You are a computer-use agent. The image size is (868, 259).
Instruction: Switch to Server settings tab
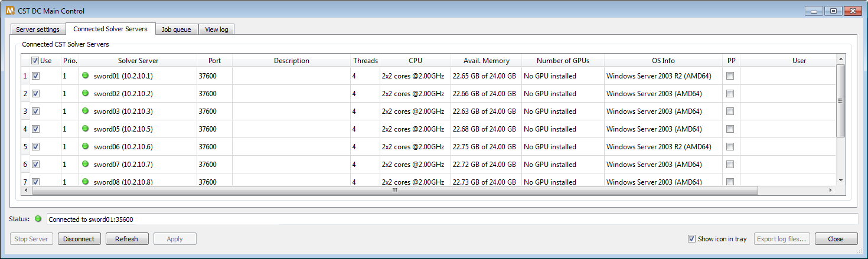point(38,29)
